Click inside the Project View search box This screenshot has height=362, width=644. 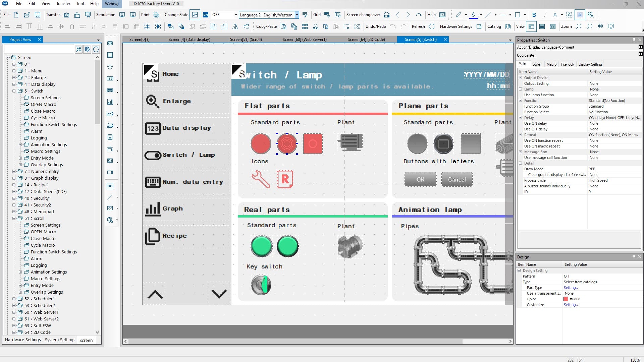point(39,49)
